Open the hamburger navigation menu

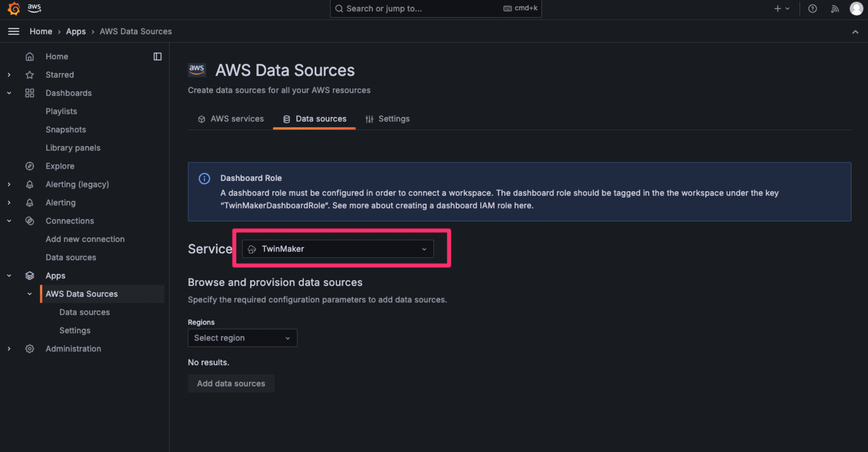click(x=14, y=31)
